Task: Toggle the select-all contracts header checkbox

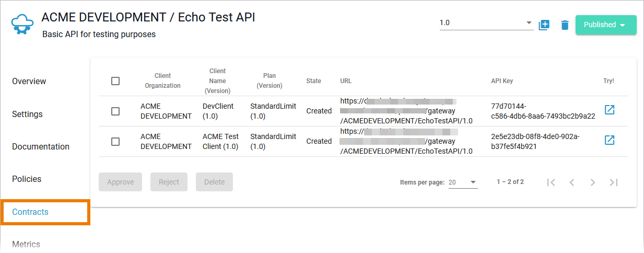Action: 115,81
